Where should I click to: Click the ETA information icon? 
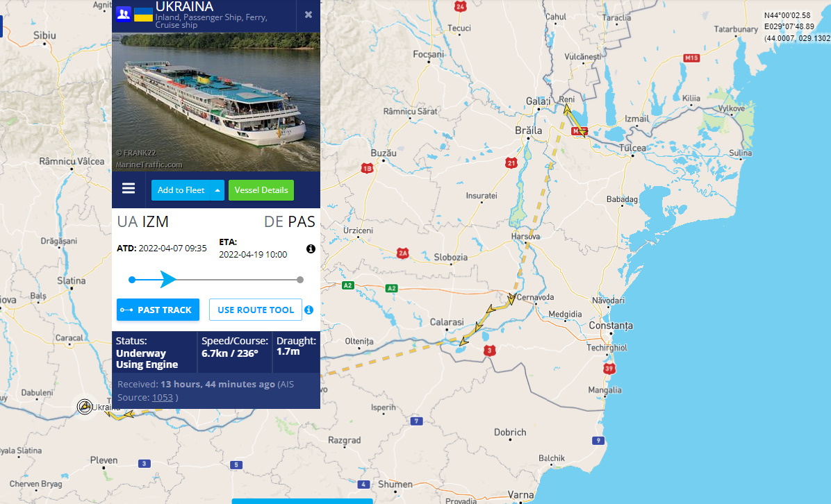click(311, 249)
